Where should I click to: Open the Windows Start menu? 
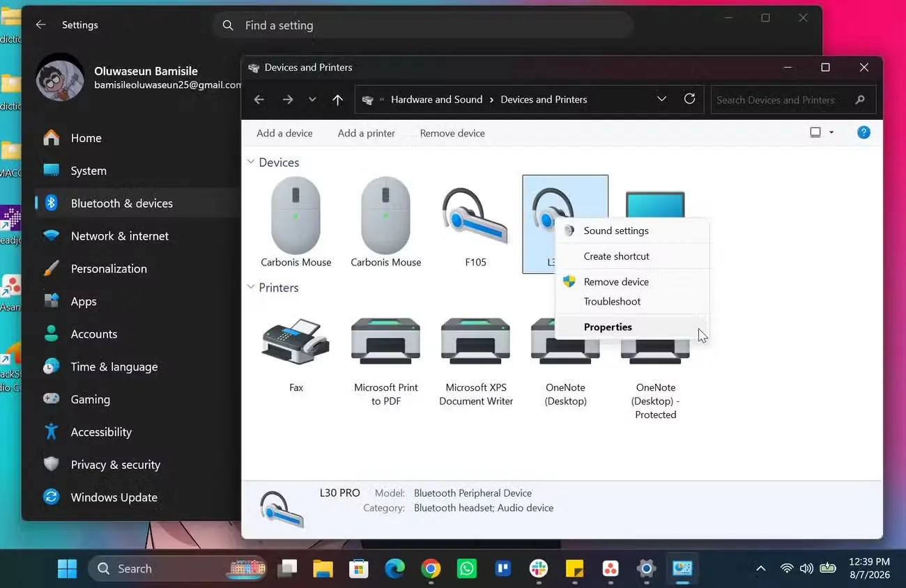(x=68, y=568)
